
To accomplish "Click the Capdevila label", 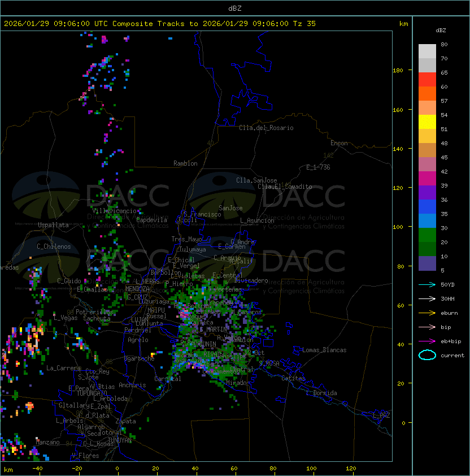I will [151, 220].
